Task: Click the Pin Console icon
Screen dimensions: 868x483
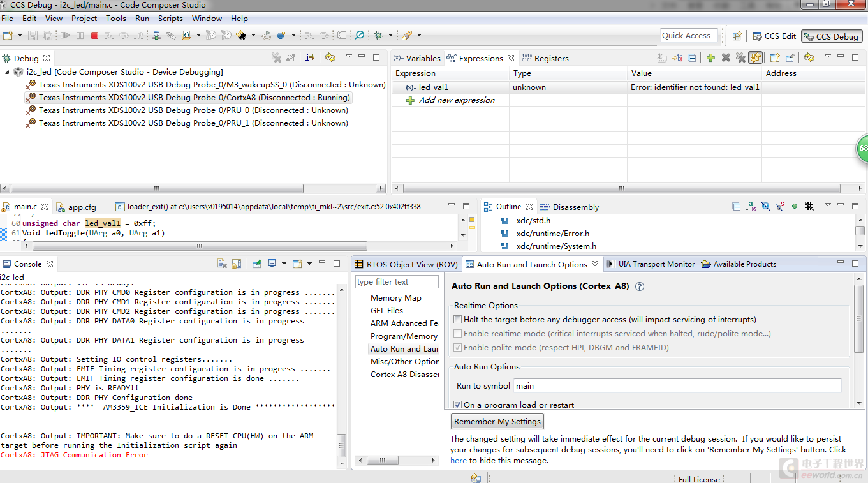Action: pyautogui.click(x=257, y=264)
